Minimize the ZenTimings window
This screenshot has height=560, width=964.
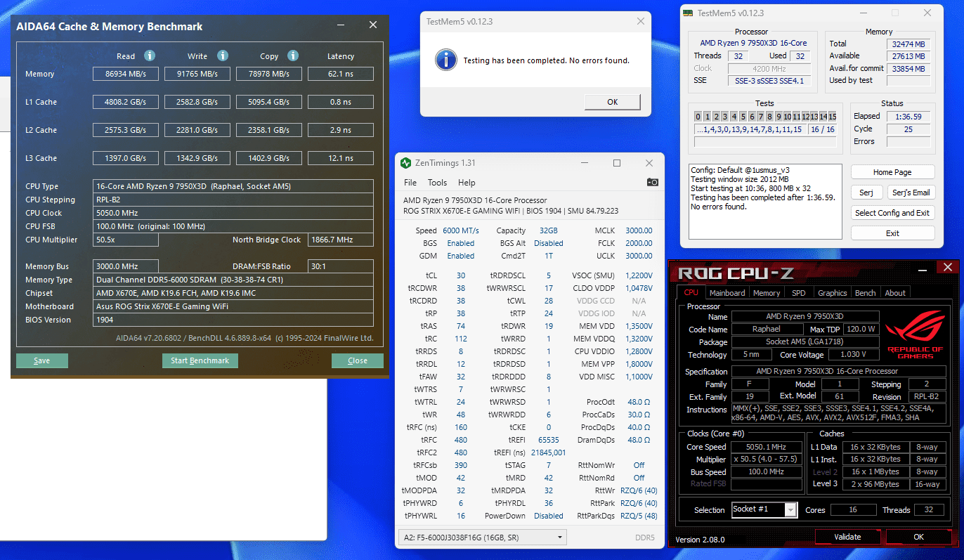(585, 163)
